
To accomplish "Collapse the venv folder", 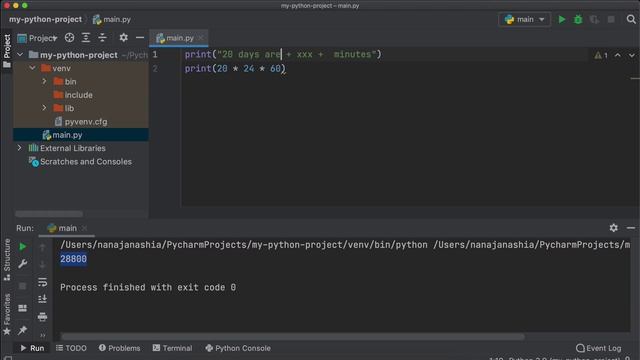I will (33, 68).
